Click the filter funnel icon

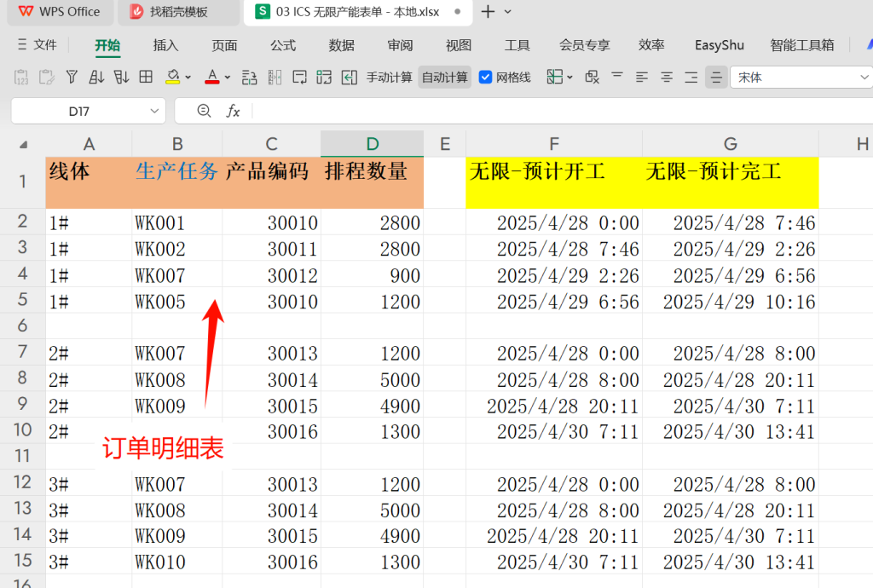[72, 78]
